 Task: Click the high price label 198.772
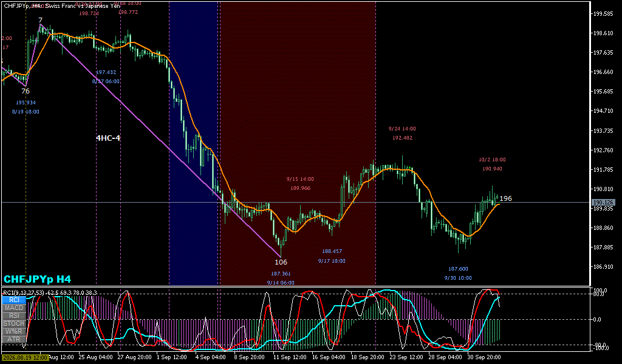point(128,12)
